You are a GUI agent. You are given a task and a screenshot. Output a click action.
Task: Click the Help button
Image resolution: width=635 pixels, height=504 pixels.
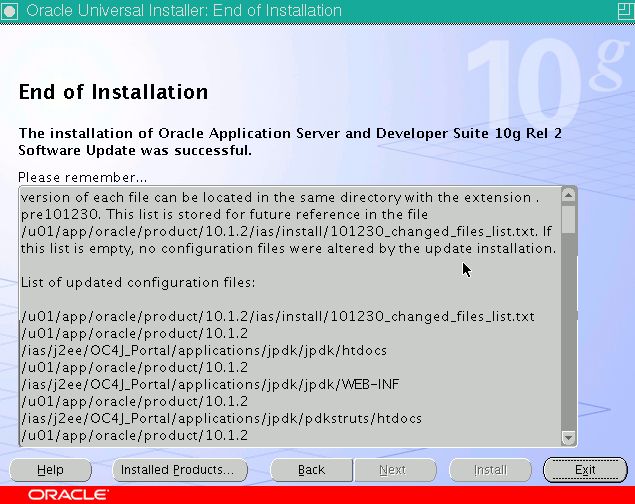click(x=51, y=470)
